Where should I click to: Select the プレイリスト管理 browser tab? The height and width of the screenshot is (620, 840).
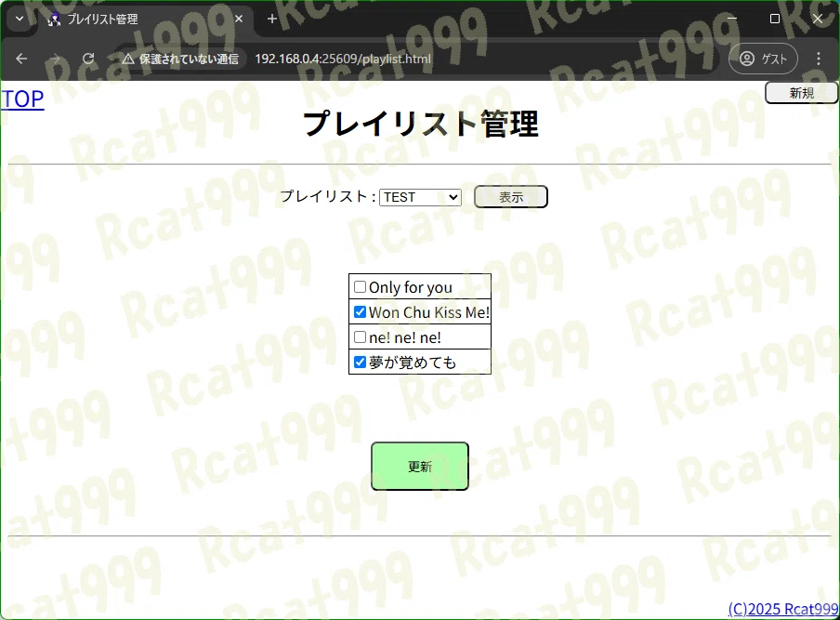pyautogui.click(x=145, y=20)
